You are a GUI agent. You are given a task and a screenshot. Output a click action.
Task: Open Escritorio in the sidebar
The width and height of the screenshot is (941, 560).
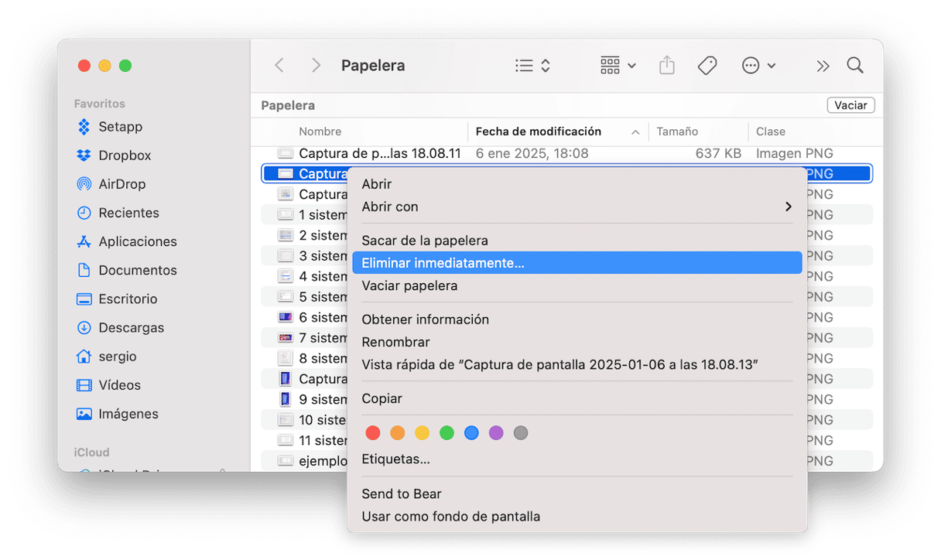(x=117, y=299)
